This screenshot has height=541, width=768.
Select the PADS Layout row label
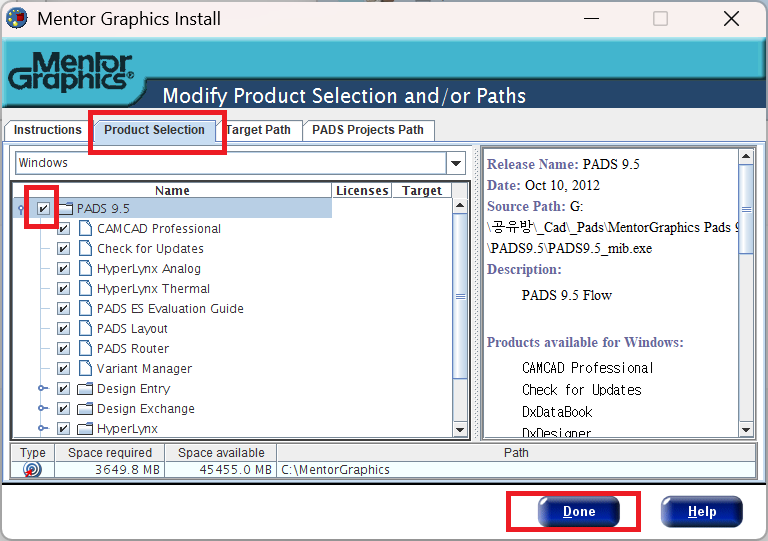132,329
